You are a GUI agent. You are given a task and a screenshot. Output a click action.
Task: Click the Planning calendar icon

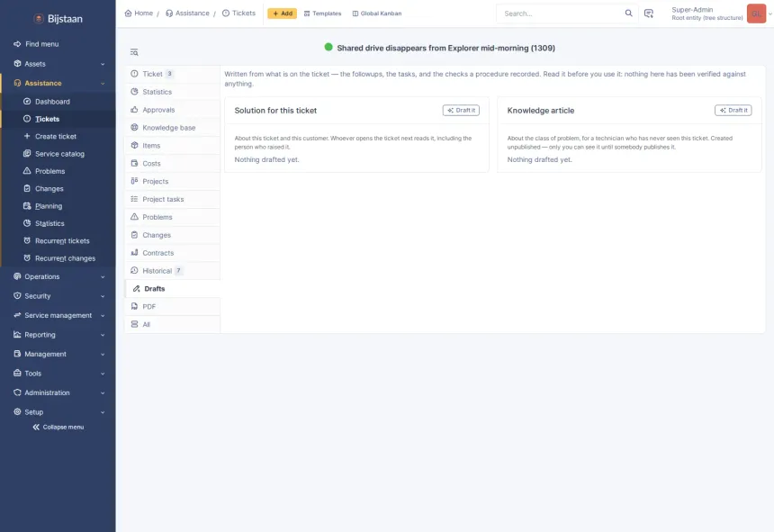pyautogui.click(x=27, y=206)
